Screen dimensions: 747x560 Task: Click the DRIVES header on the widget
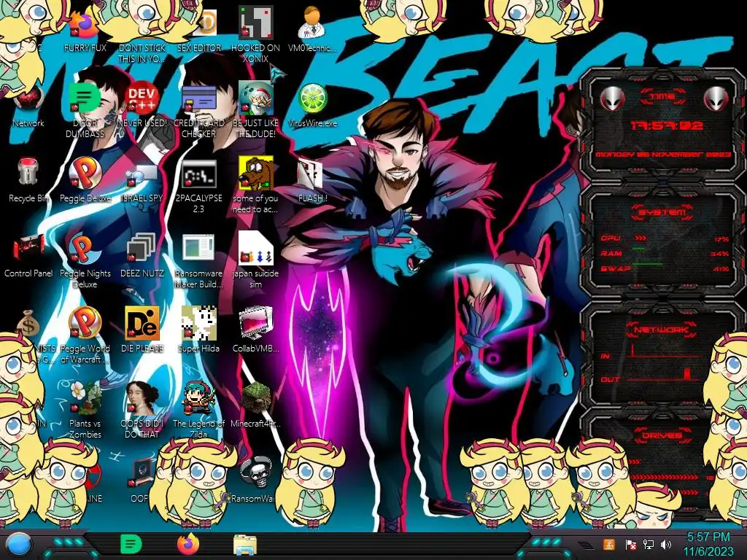[662, 435]
